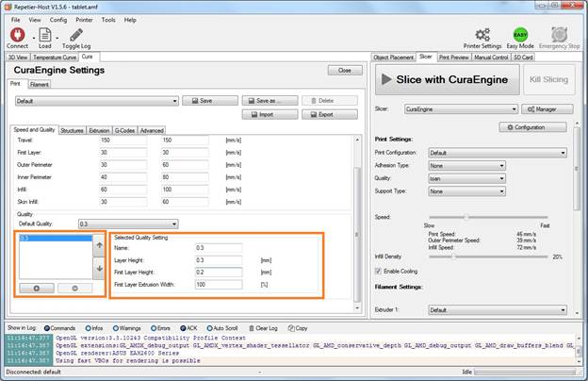588x381 pixels.
Task: Add new quality entry plus button
Action: pyautogui.click(x=36, y=287)
